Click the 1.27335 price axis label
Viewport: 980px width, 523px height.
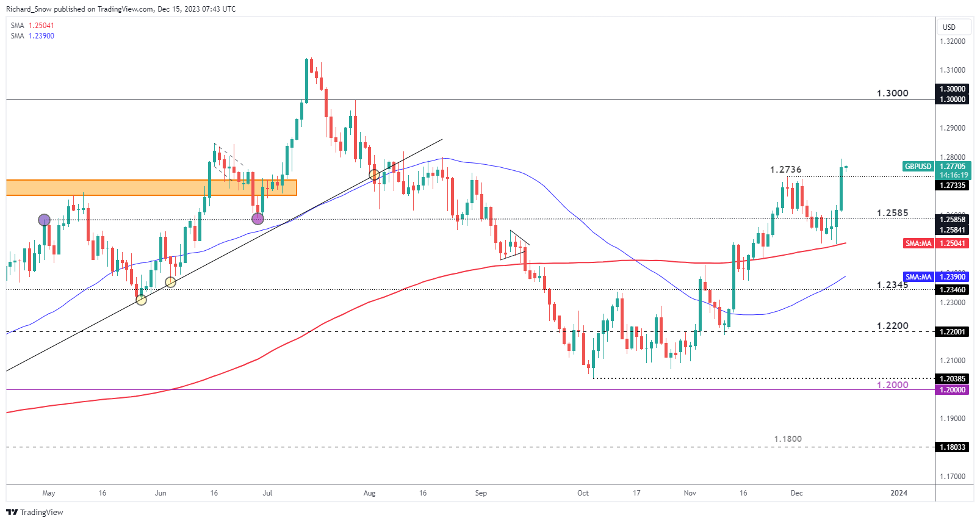[952, 186]
